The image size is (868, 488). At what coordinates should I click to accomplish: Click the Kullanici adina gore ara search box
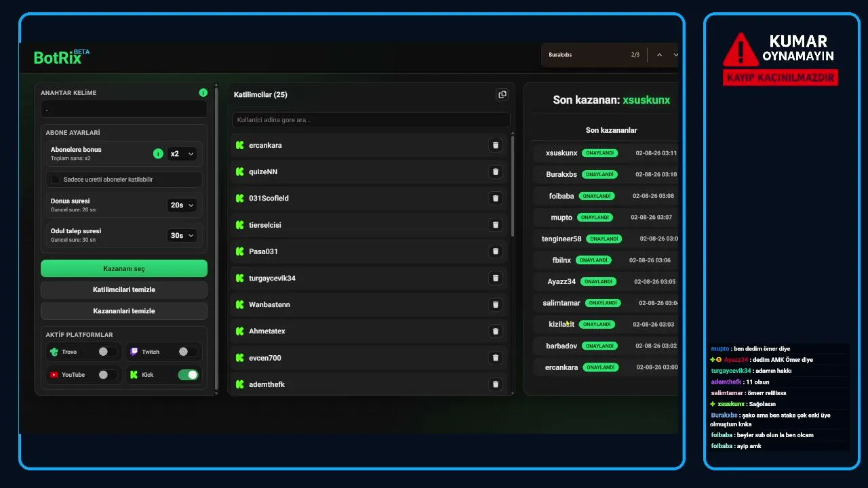371,120
